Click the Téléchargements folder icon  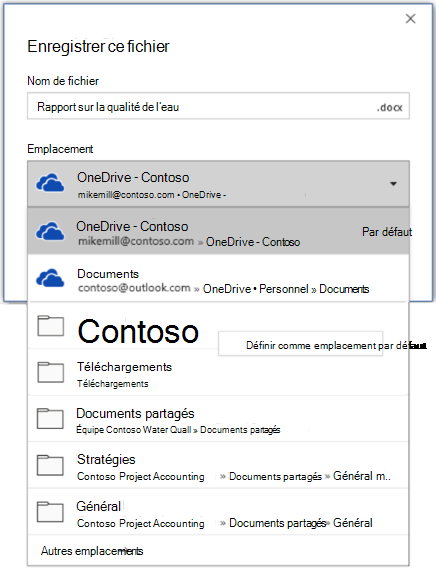[x=51, y=372]
